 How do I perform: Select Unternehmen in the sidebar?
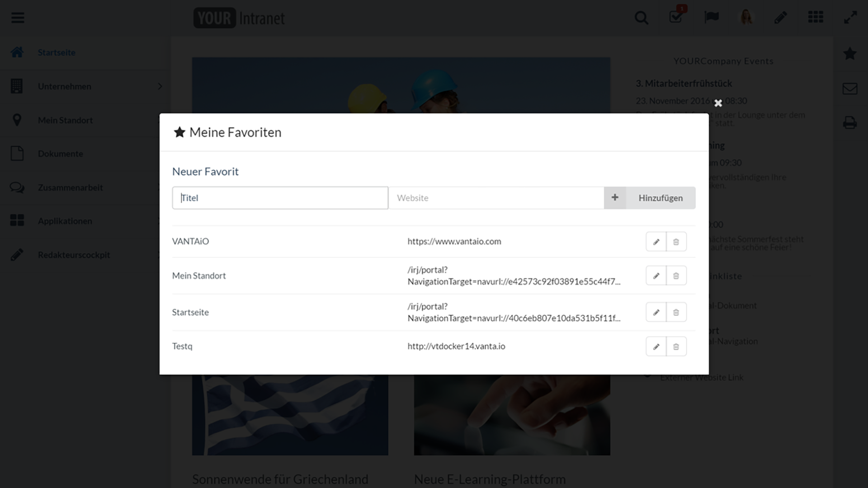point(85,86)
